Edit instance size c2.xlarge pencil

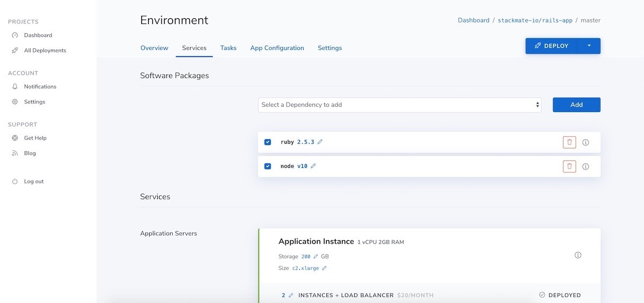click(x=324, y=268)
